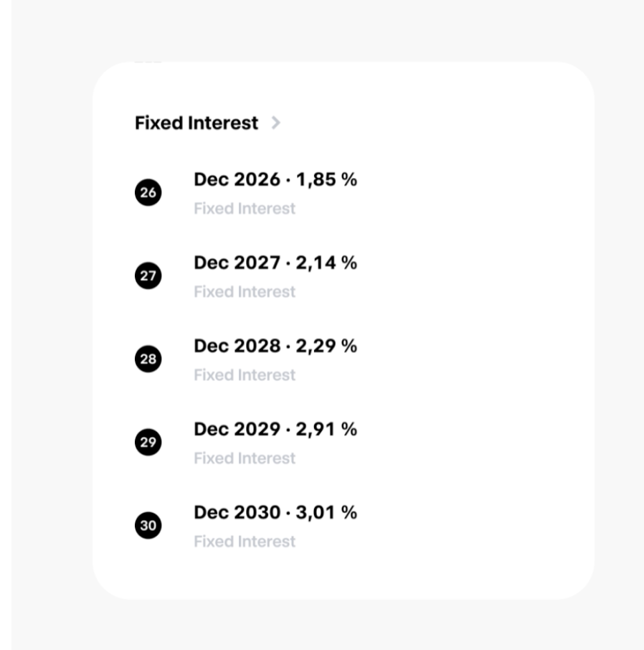Open the Dec 2030 entry

(237, 512)
